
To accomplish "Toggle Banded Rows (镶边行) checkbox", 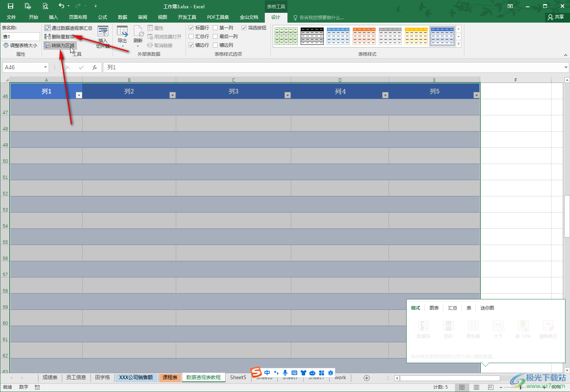I will pyautogui.click(x=191, y=45).
